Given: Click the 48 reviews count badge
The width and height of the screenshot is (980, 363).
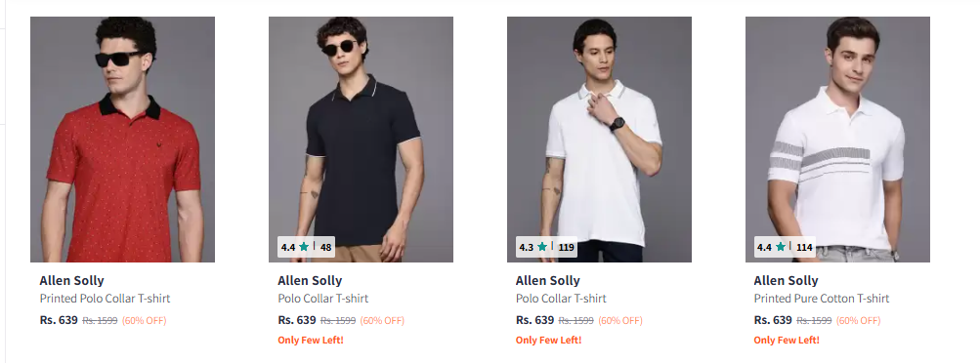Looking at the screenshot, I should coord(325,247).
